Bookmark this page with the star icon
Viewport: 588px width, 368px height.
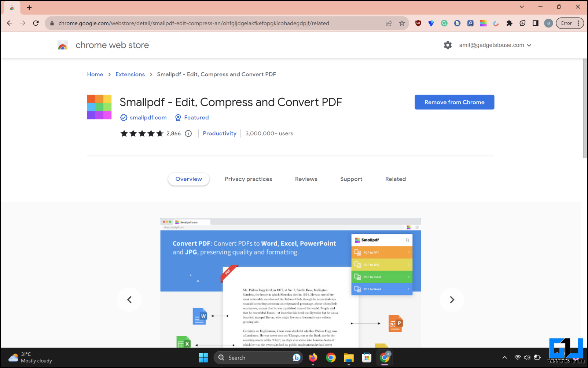402,23
